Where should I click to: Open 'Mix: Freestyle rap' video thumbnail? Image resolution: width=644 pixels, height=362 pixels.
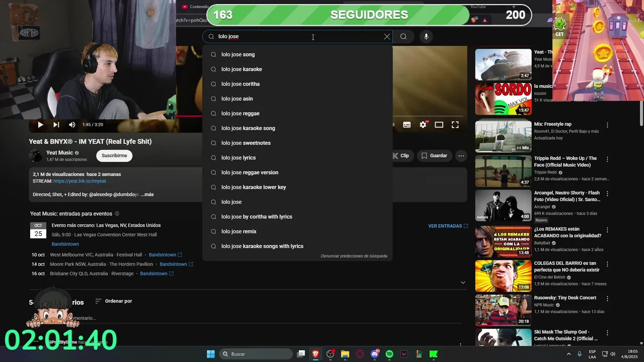[503, 136]
